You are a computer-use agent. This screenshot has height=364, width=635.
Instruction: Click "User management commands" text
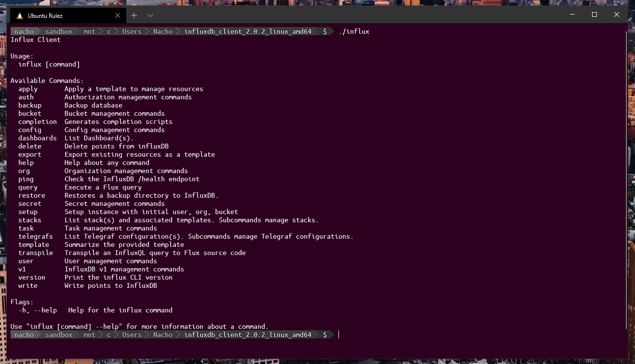coord(111,261)
